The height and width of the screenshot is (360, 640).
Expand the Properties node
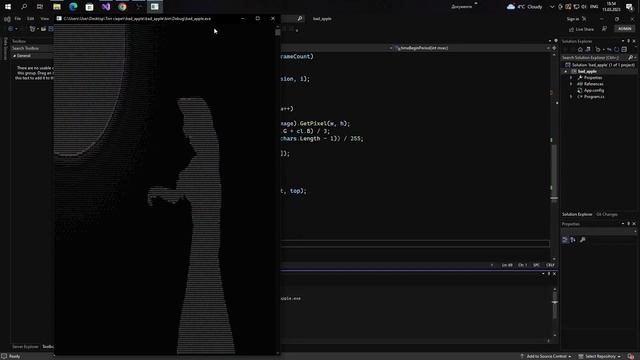click(571, 78)
